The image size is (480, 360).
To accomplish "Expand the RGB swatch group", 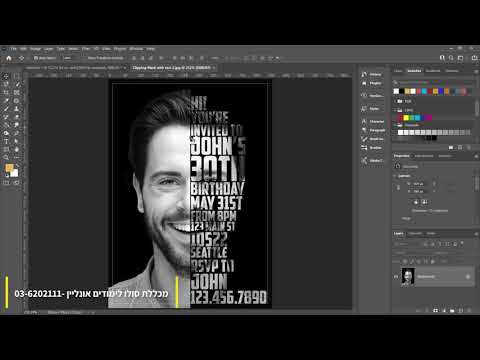I will pyautogui.click(x=395, y=101).
